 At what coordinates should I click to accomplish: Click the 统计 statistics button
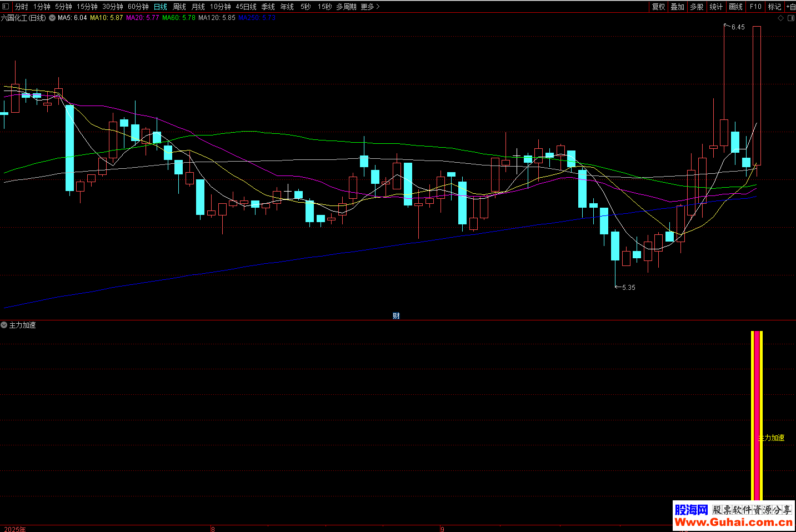716,7
